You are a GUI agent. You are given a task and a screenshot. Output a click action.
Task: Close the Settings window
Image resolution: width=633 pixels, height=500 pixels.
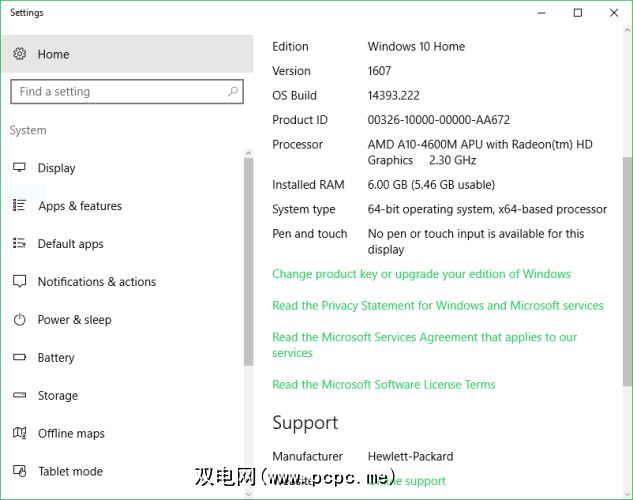point(614,13)
